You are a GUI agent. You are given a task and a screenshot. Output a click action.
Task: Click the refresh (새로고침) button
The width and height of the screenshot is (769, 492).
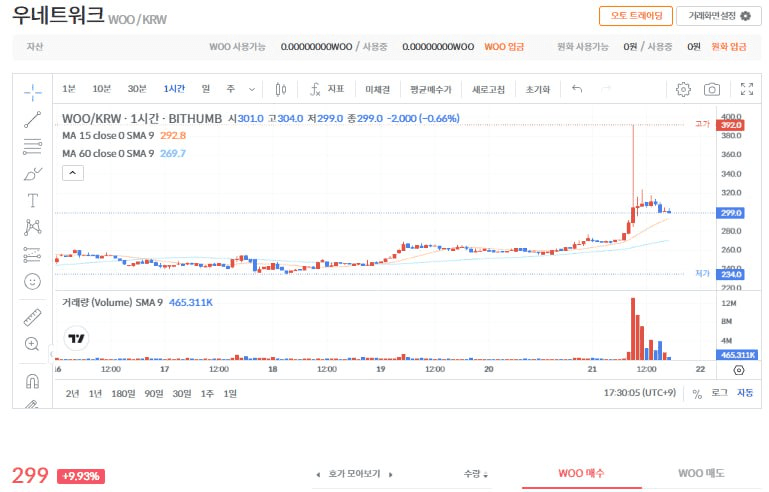(x=488, y=89)
